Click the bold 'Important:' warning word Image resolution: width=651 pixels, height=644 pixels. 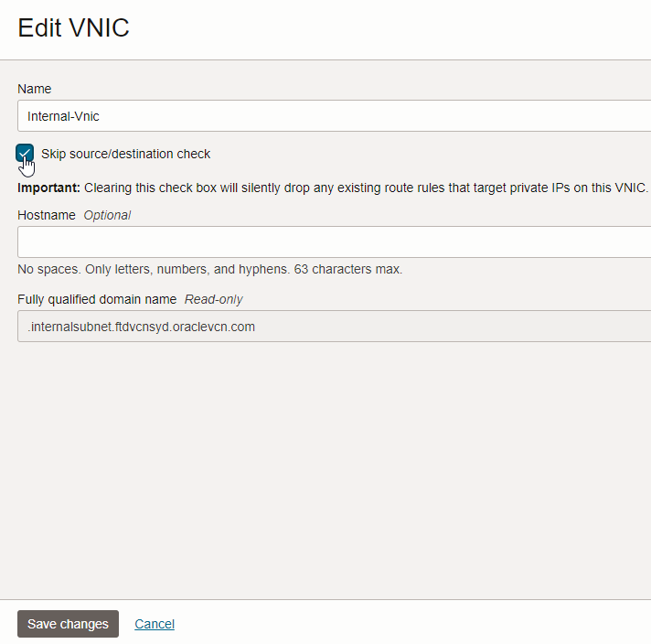[x=49, y=188]
